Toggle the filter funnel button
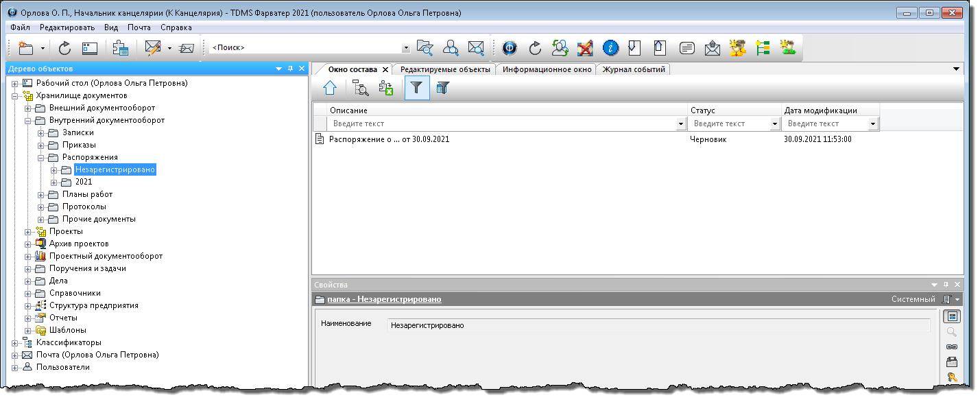The height and width of the screenshot is (400, 980). pos(417,88)
